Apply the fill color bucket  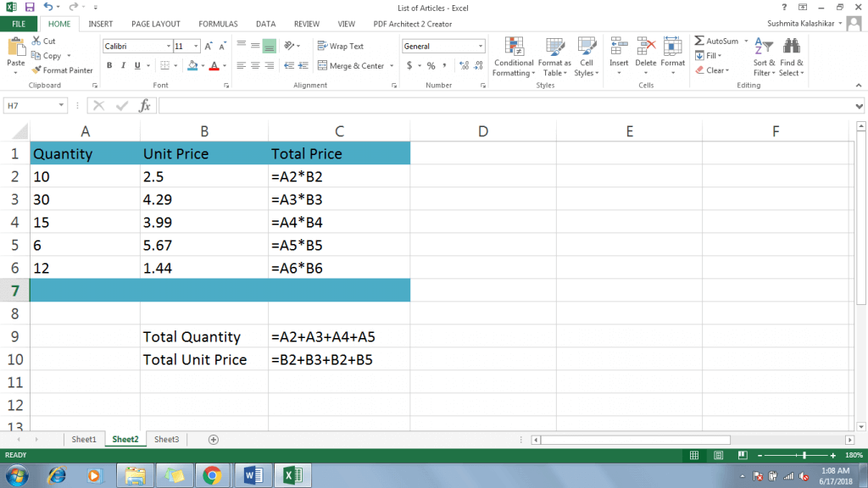192,66
